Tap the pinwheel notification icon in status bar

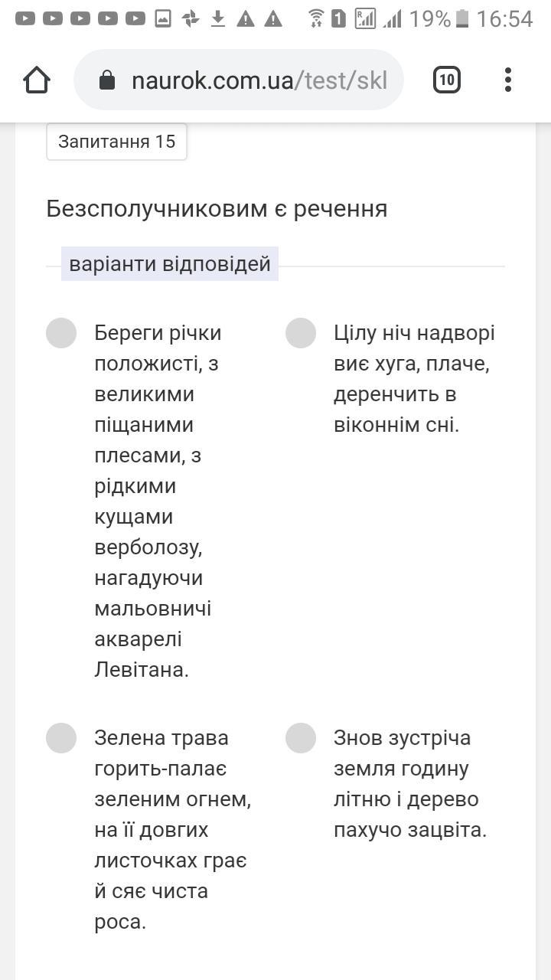coord(191,18)
